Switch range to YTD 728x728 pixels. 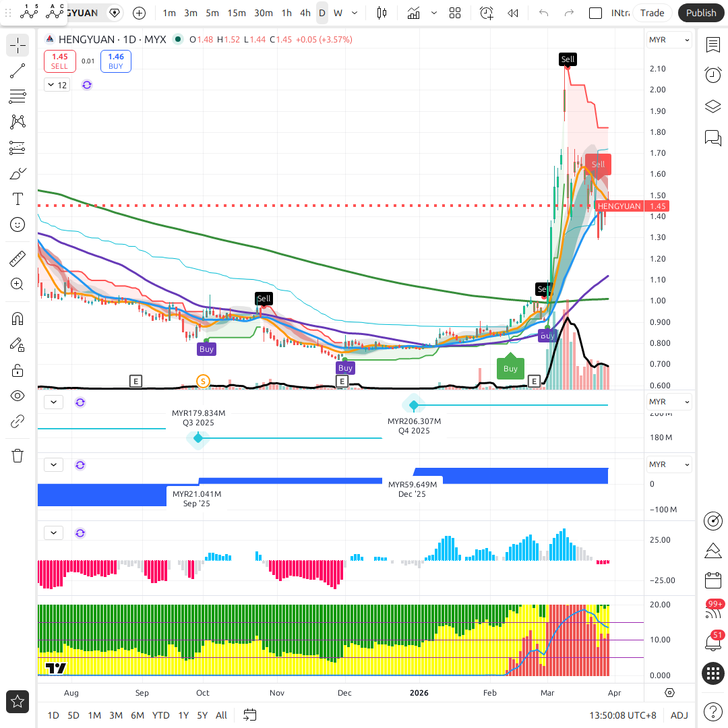[160, 715]
